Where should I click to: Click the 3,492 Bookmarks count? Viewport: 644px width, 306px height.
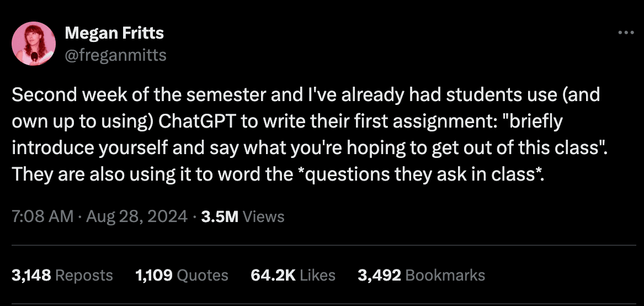click(421, 275)
